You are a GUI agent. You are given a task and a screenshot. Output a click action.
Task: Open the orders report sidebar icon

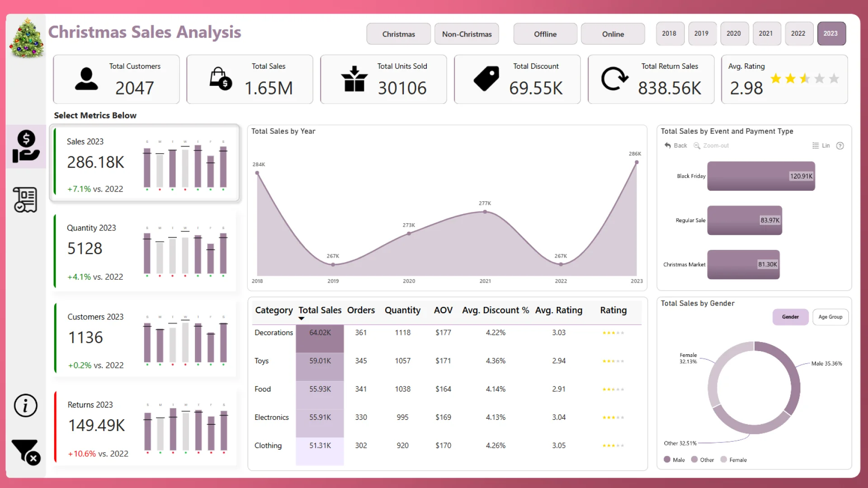coord(25,200)
